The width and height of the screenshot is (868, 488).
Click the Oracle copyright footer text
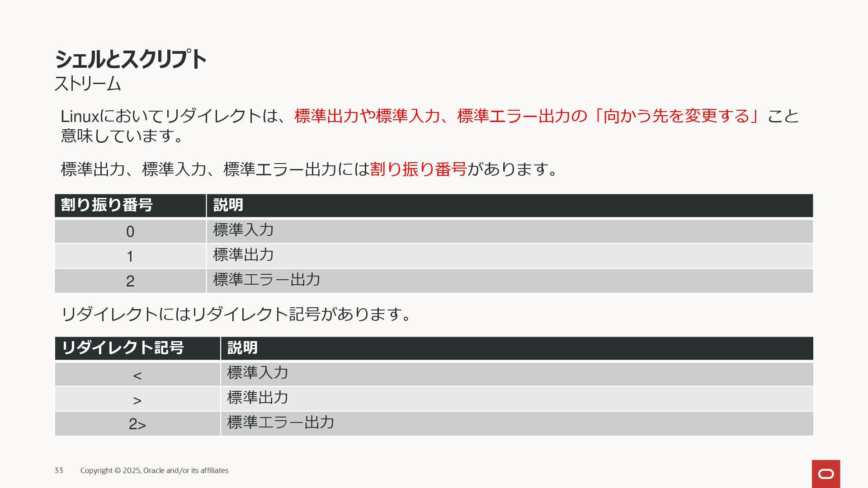coord(154,470)
